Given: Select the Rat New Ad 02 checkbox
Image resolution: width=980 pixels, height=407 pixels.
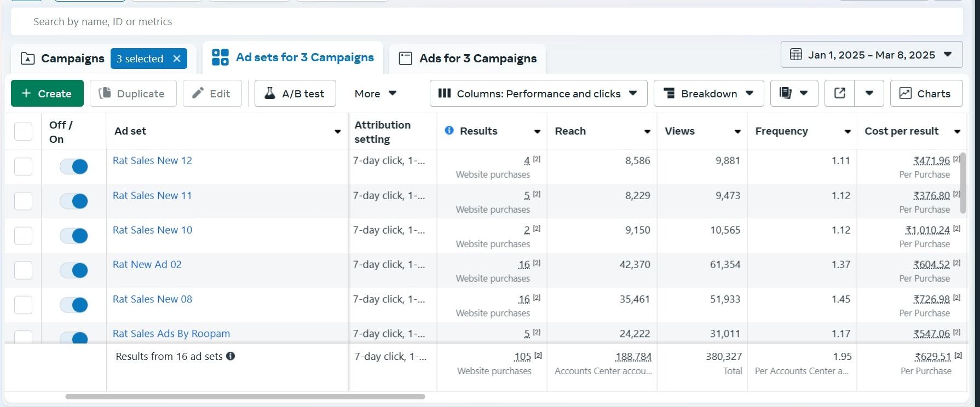Looking at the screenshot, I should click(x=23, y=270).
